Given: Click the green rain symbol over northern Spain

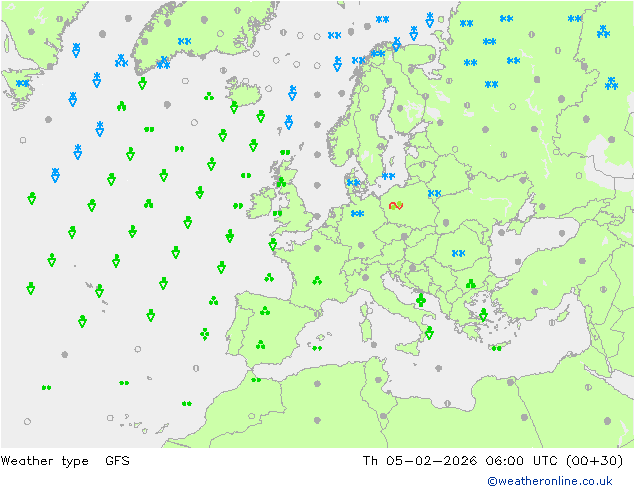Looking at the screenshot, I should (265, 310).
